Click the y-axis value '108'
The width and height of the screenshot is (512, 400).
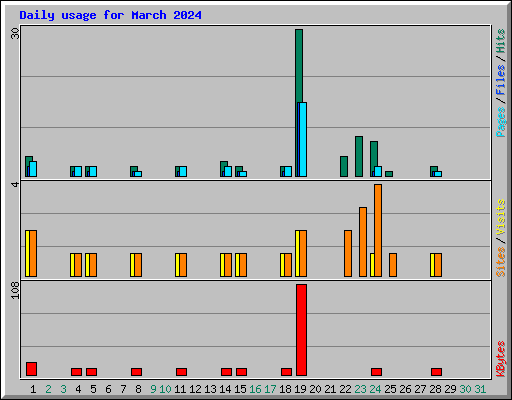[x=15, y=290]
